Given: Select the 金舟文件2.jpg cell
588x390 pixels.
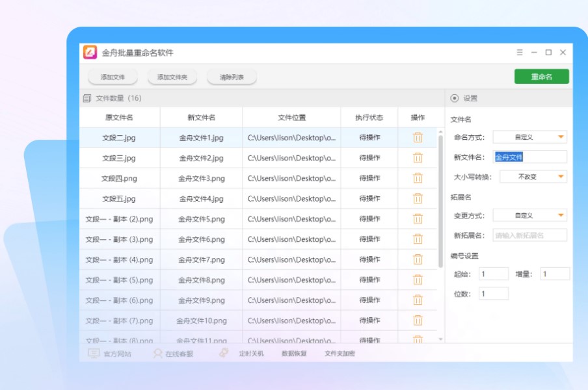Looking at the screenshot, I should 202,158.
